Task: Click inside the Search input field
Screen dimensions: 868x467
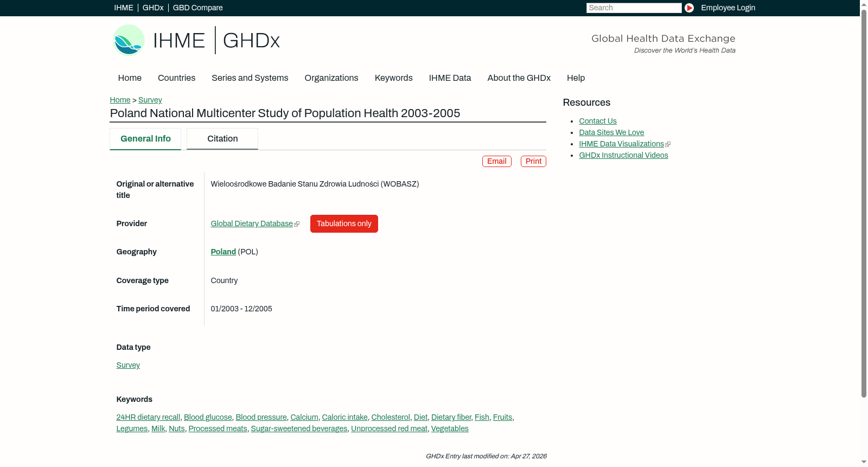Action: point(634,8)
